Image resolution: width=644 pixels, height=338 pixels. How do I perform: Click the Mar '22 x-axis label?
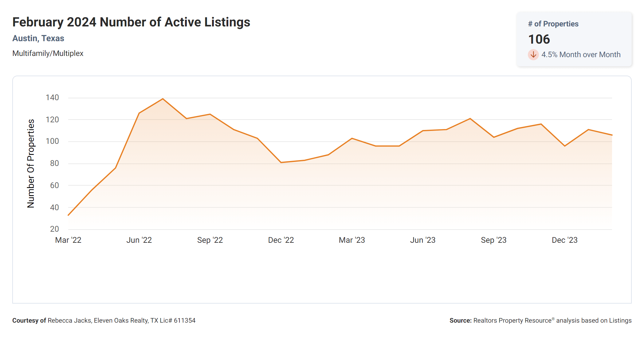(68, 240)
